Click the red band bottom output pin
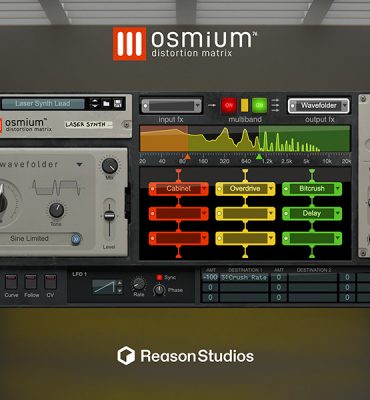The image size is (370, 400). click(x=178, y=256)
